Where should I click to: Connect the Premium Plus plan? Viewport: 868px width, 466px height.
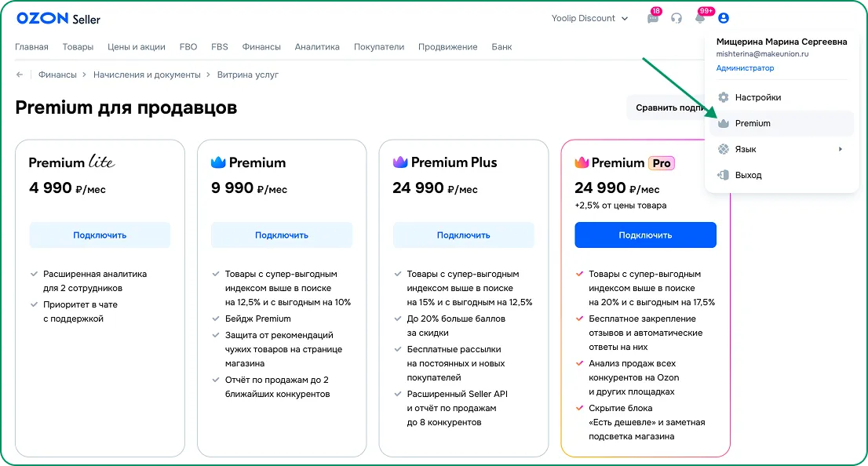pyautogui.click(x=463, y=235)
